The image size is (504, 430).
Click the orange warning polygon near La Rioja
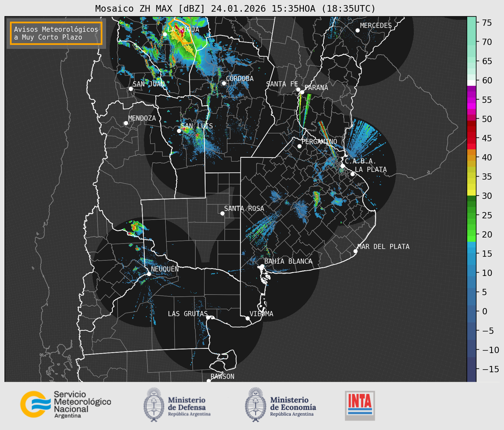[x=181, y=31]
